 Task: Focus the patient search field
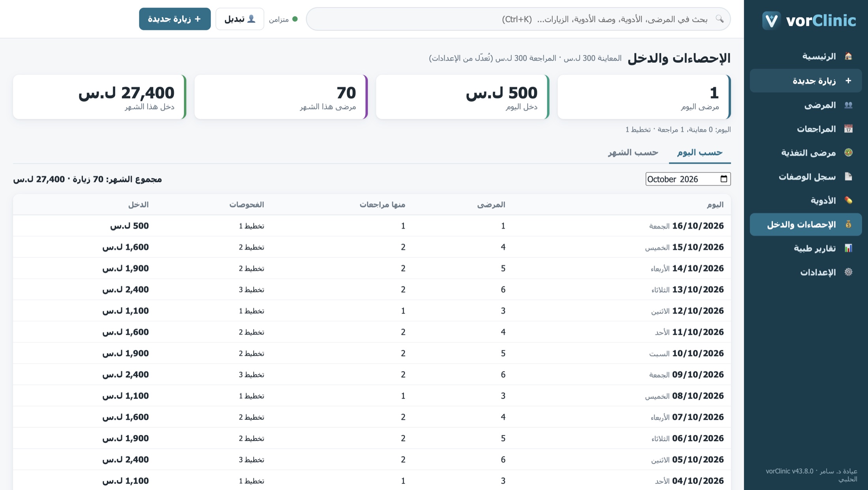click(518, 19)
